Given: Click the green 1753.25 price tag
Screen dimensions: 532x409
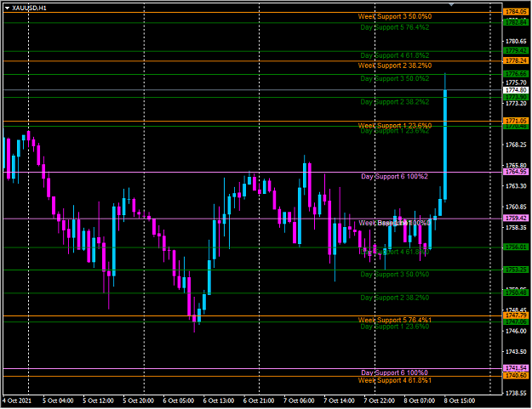Looking at the screenshot, I should point(516,270).
